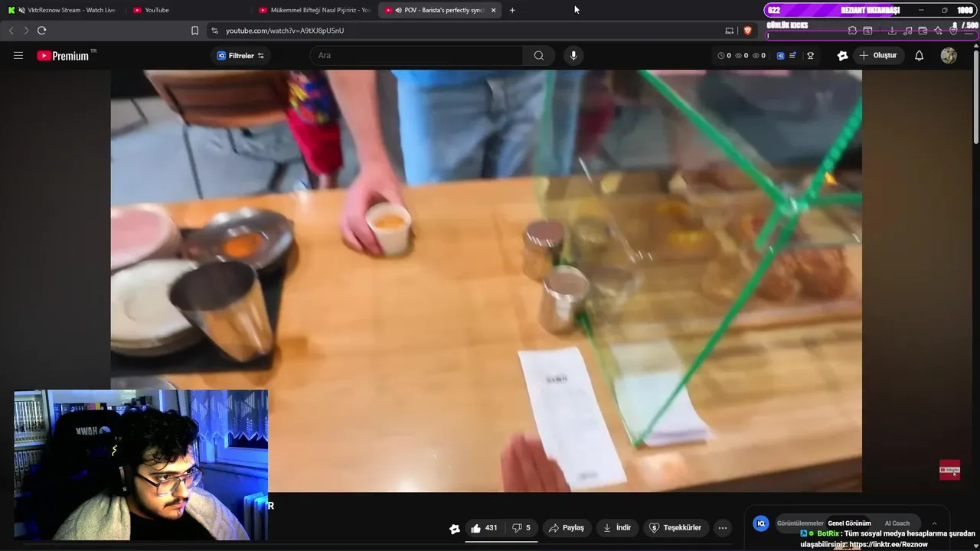Dislike the video with 5 dislikes

tap(521, 527)
